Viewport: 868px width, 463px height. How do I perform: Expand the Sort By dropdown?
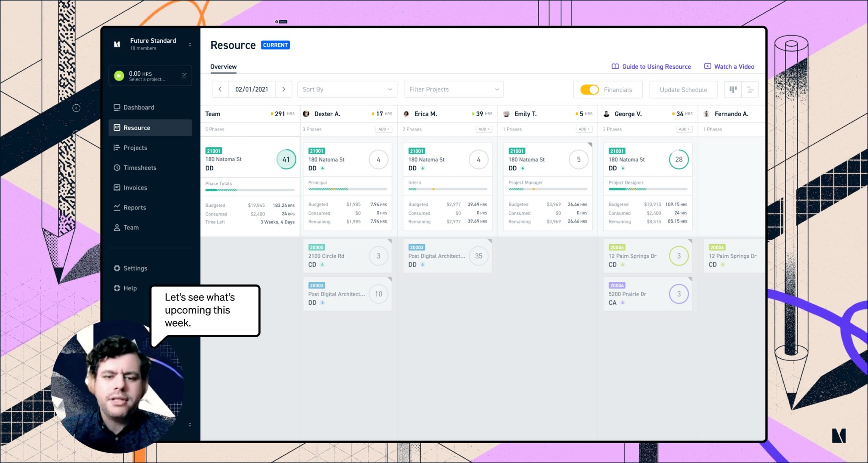tap(347, 89)
